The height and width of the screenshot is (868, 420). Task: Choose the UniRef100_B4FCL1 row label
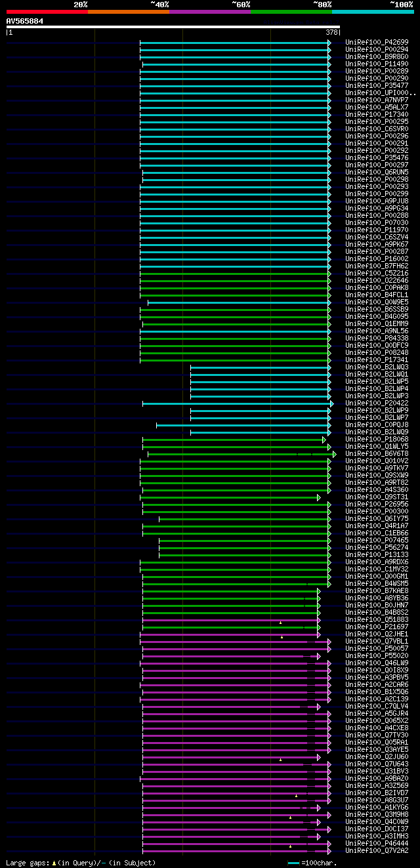(x=377, y=295)
